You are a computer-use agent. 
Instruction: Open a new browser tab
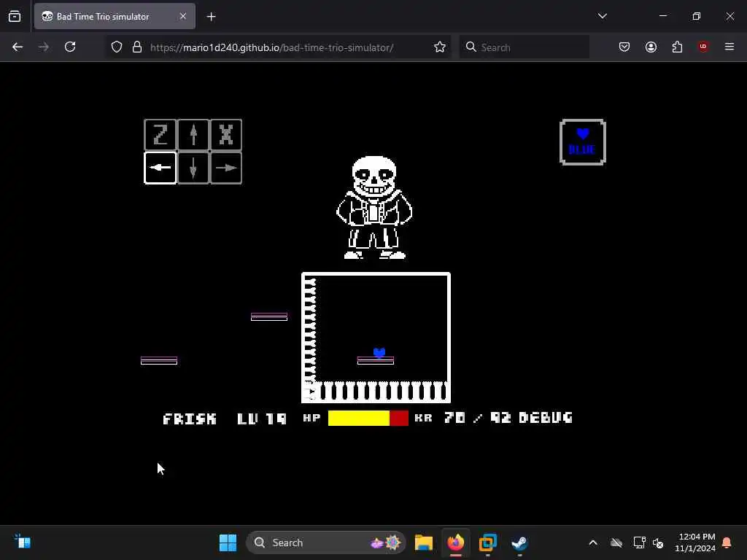(211, 17)
